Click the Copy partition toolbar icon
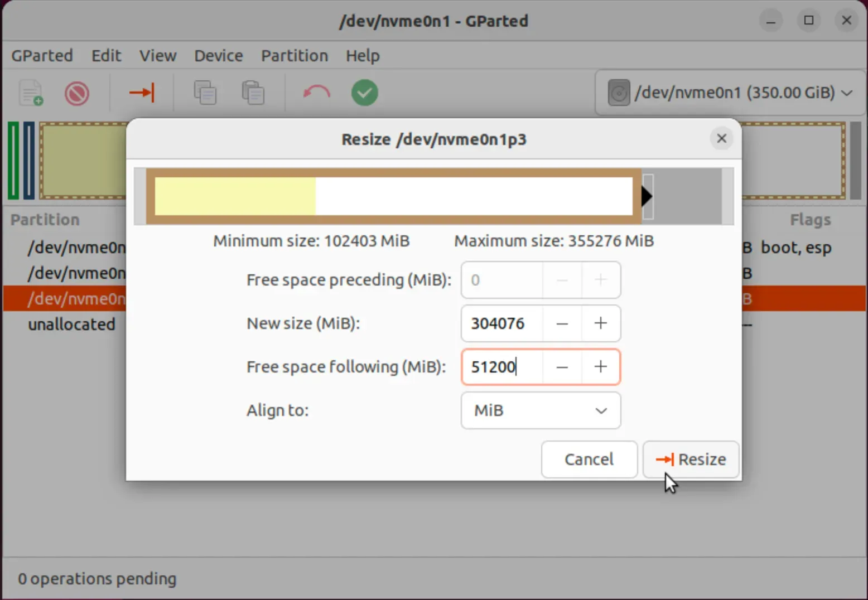Viewport: 868px width, 600px height. [205, 93]
